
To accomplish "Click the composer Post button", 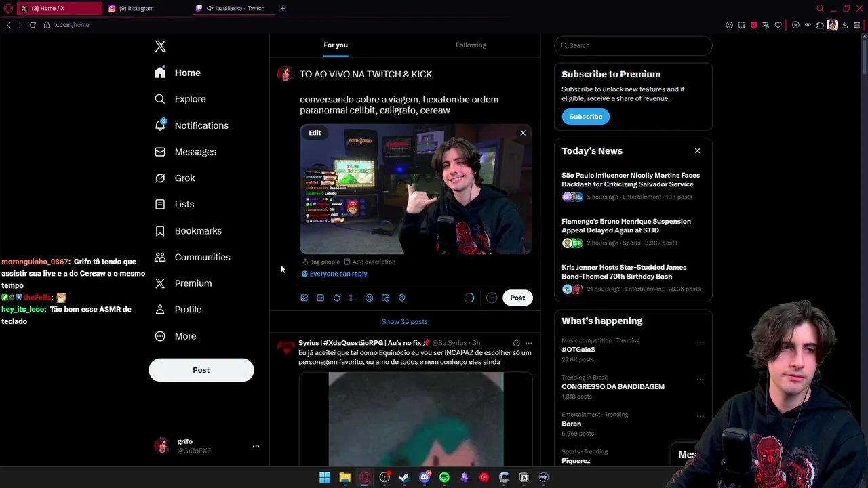I will (517, 298).
